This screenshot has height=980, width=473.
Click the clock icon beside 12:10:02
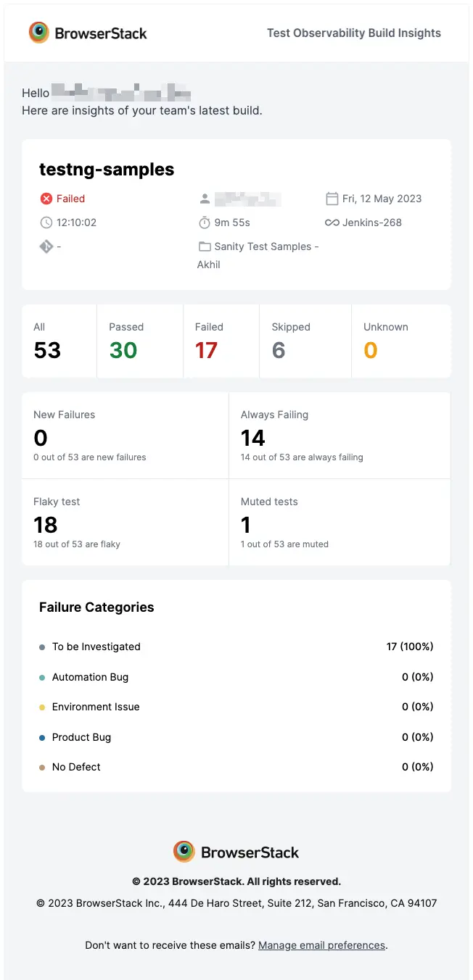coord(46,223)
